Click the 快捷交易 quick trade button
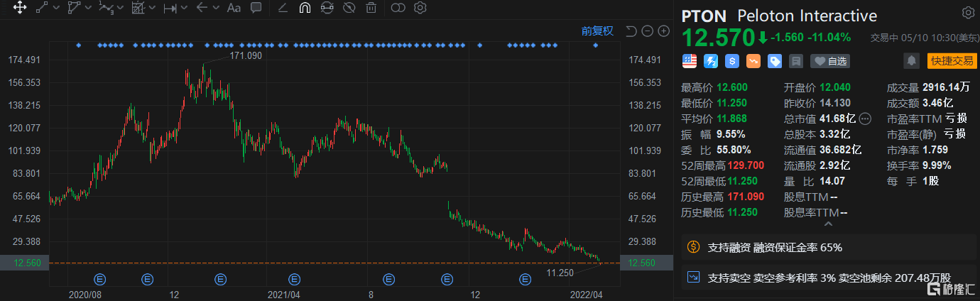 click(x=952, y=61)
